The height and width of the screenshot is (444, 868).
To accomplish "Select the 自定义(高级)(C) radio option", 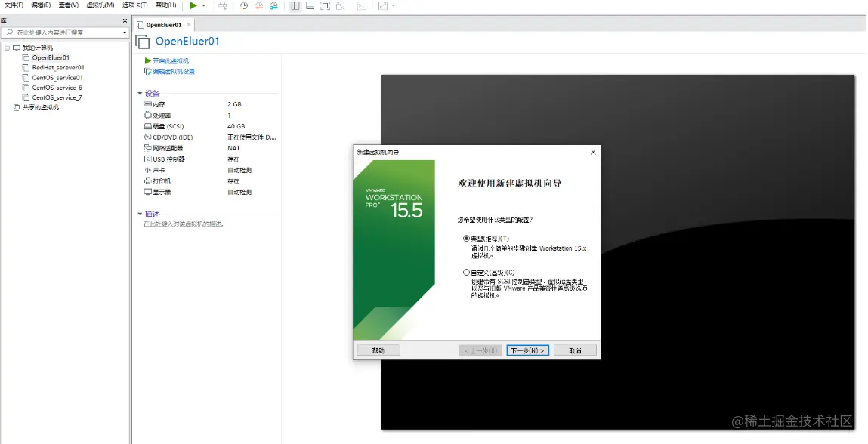I will (466, 273).
